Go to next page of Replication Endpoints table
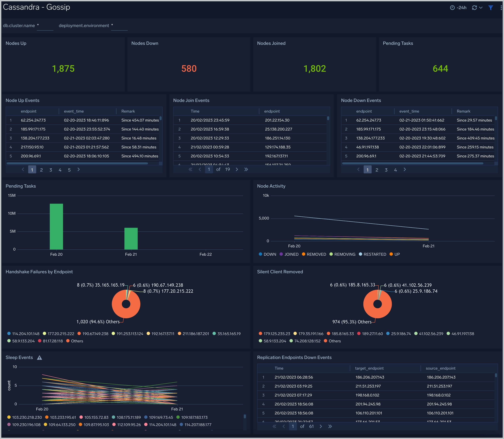This screenshot has height=439, width=504. pyautogui.click(x=321, y=426)
